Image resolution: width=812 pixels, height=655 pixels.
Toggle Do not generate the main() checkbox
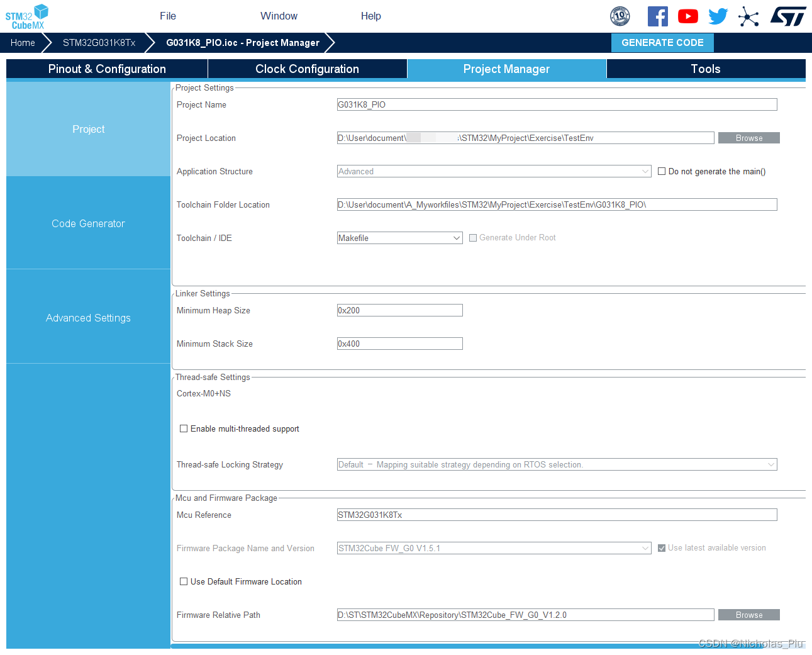tap(662, 171)
